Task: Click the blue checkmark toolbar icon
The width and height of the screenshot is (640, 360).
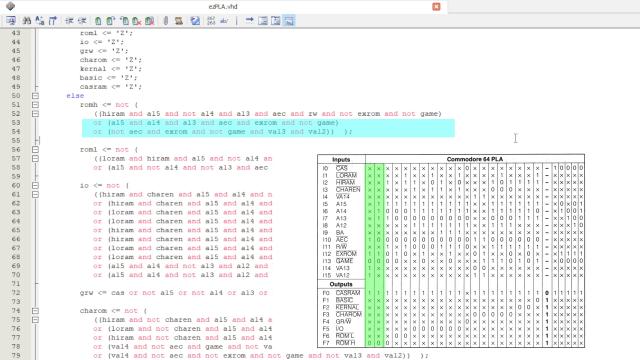Action: click(195, 21)
